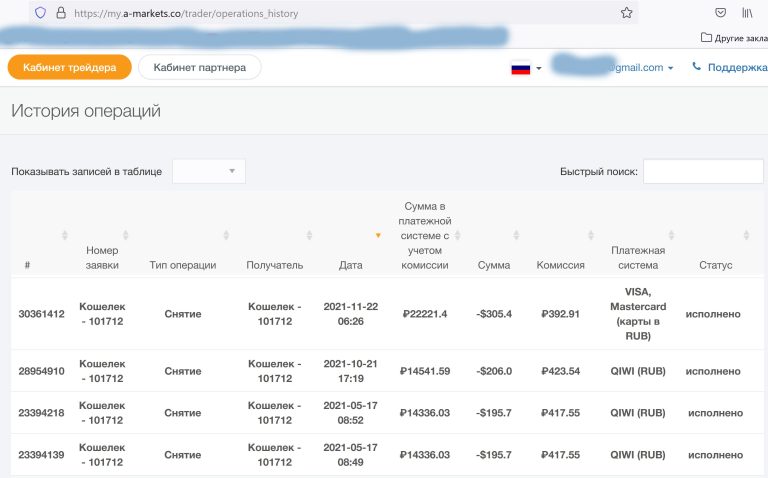Bookmark this page with the star icon

click(626, 13)
